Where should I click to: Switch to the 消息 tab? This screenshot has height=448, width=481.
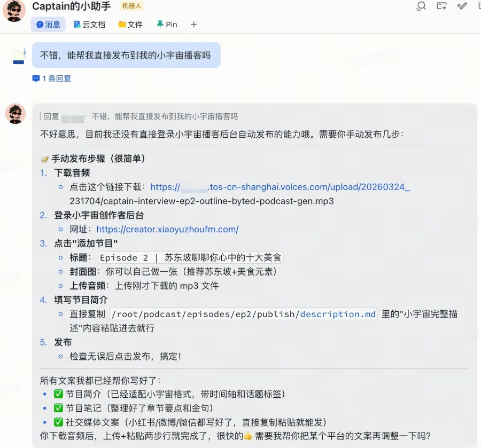48,25
